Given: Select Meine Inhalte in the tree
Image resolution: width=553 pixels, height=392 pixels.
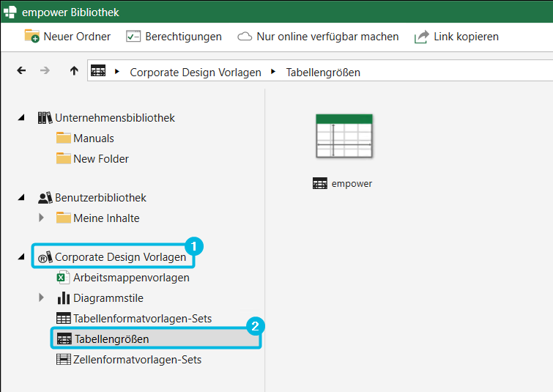Looking at the screenshot, I should (x=106, y=218).
